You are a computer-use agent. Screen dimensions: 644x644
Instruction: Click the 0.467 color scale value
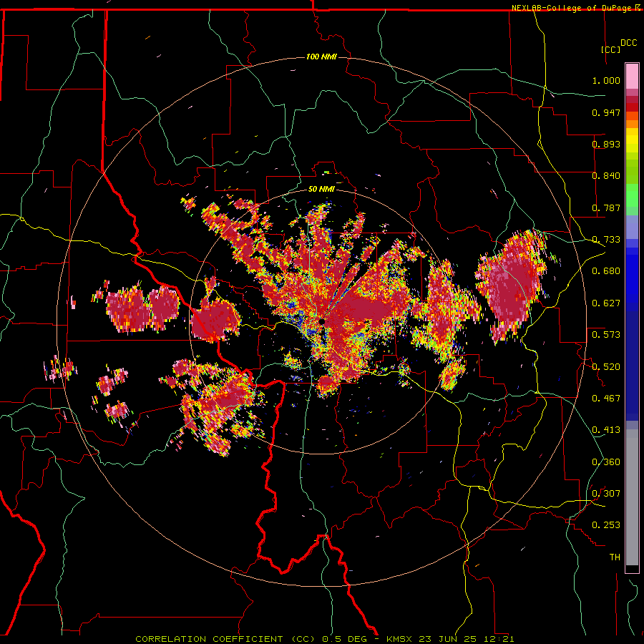(x=606, y=399)
